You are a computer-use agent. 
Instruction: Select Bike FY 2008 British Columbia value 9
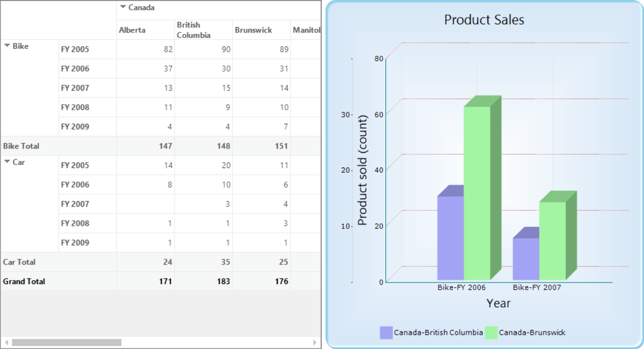point(204,107)
